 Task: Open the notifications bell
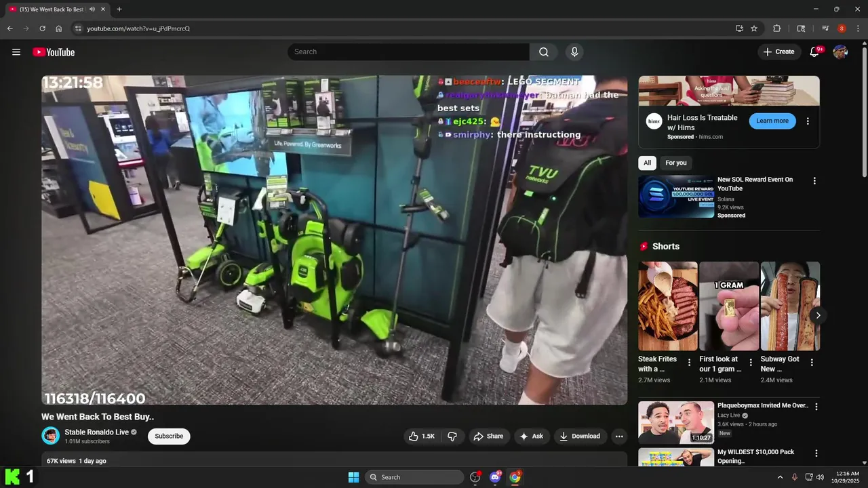click(815, 52)
